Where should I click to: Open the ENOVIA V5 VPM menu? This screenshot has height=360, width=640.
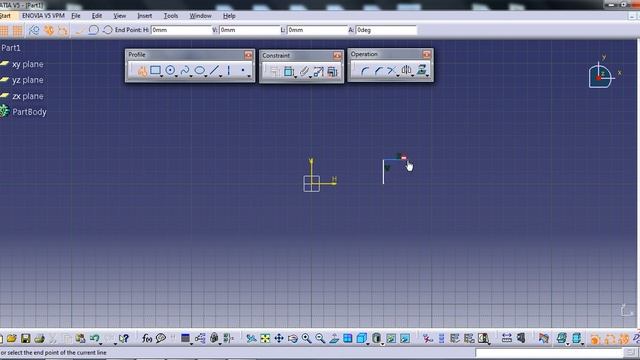click(x=43, y=16)
